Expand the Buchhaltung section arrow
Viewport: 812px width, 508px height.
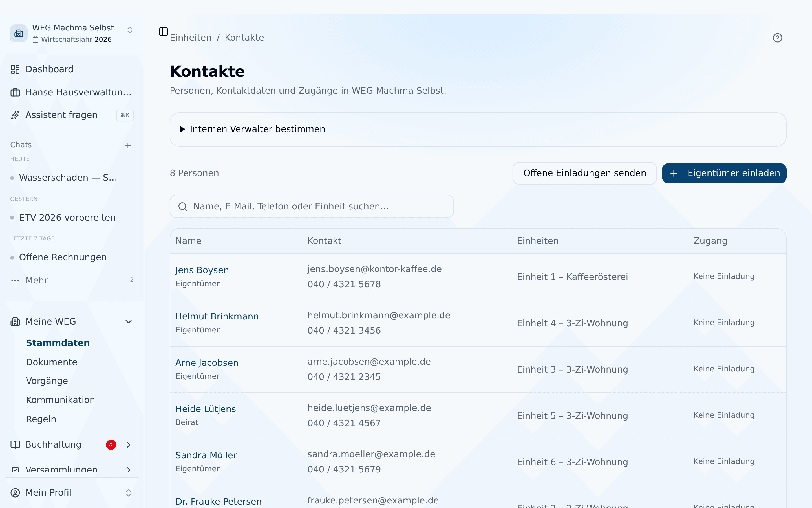click(128, 444)
